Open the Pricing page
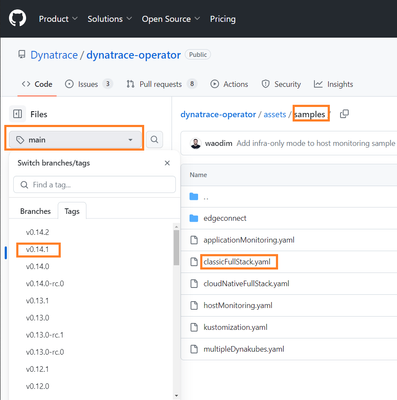 223,19
